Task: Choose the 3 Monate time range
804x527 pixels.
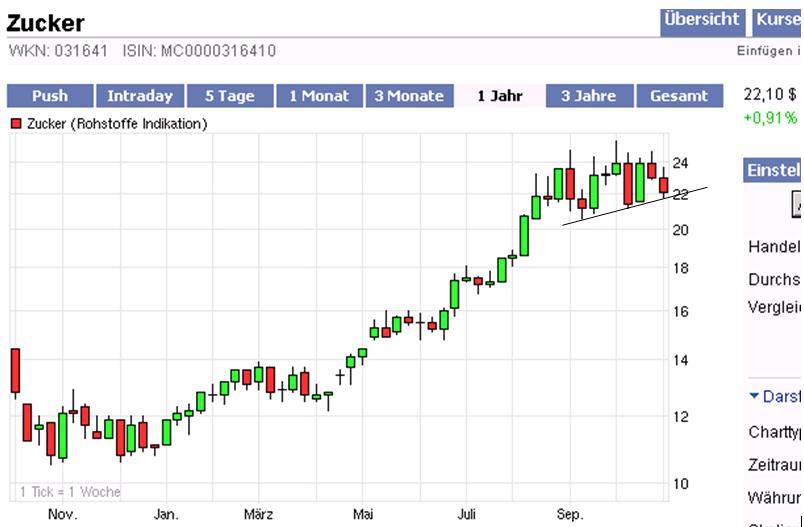Action: pyautogui.click(x=408, y=96)
